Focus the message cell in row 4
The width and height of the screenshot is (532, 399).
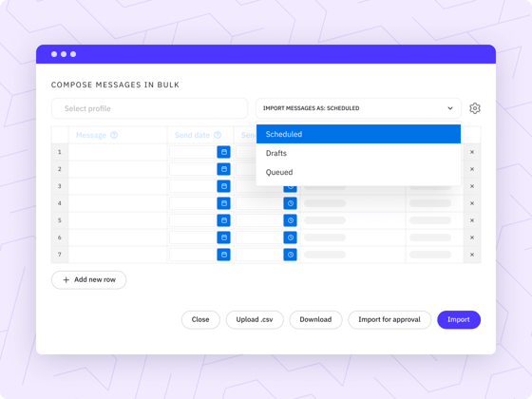point(118,203)
